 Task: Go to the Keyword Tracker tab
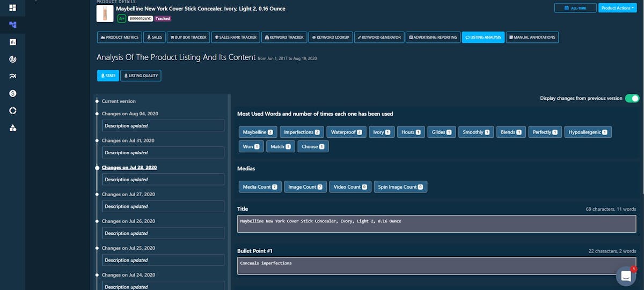click(x=284, y=38)
